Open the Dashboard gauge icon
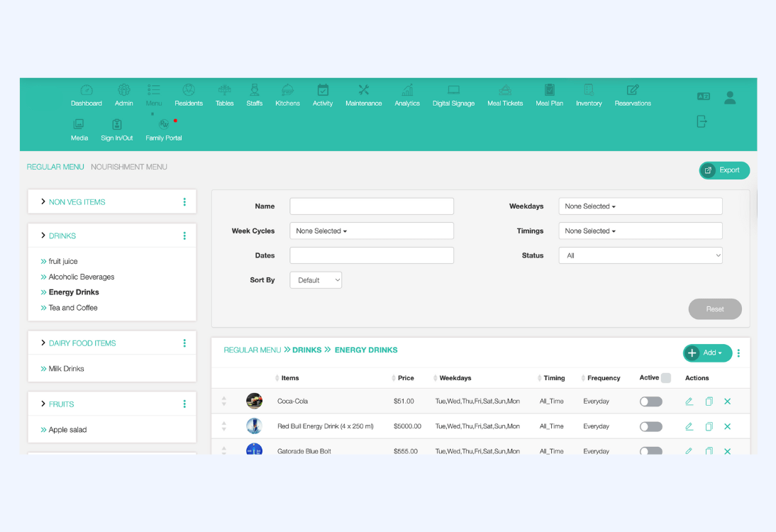The image size is (776, 532). pyautogui.click(x=86, y=91)
